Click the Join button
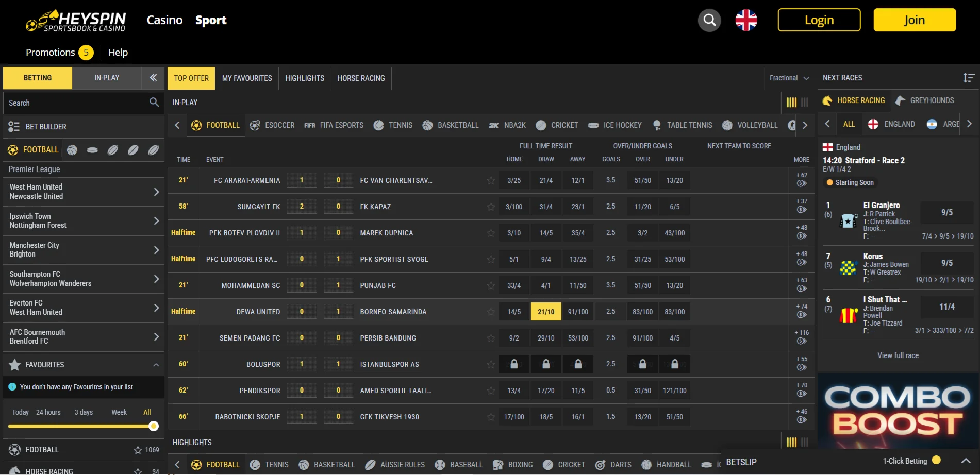Viewport: 980px width, 475px height. (x=915, y=20)
